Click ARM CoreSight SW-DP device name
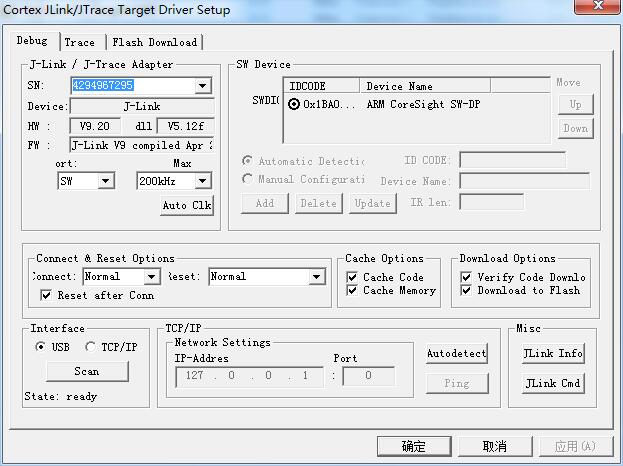623x466 pixels. pyautogui.click(x=424, y=104)
